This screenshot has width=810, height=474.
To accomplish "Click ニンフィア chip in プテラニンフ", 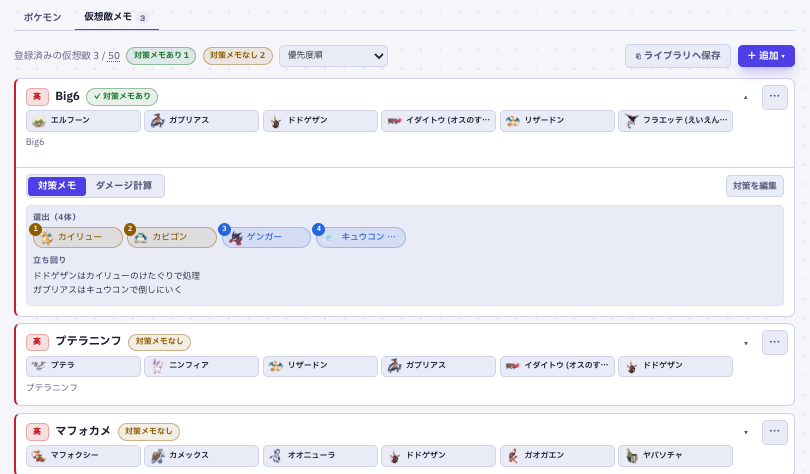I will [201, 366].
